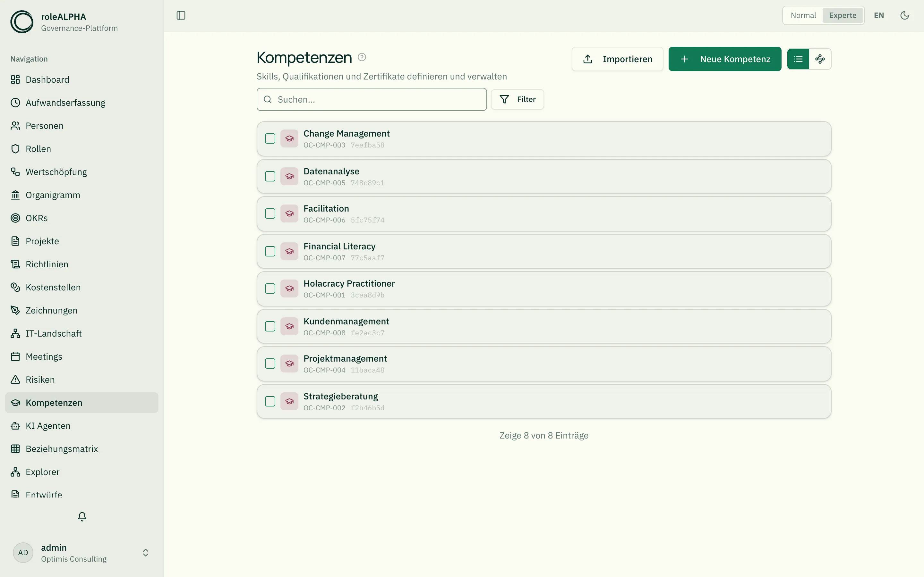924x577 pixels.
Task: Toggle dark mode moon icon
Action: point(904,15)
